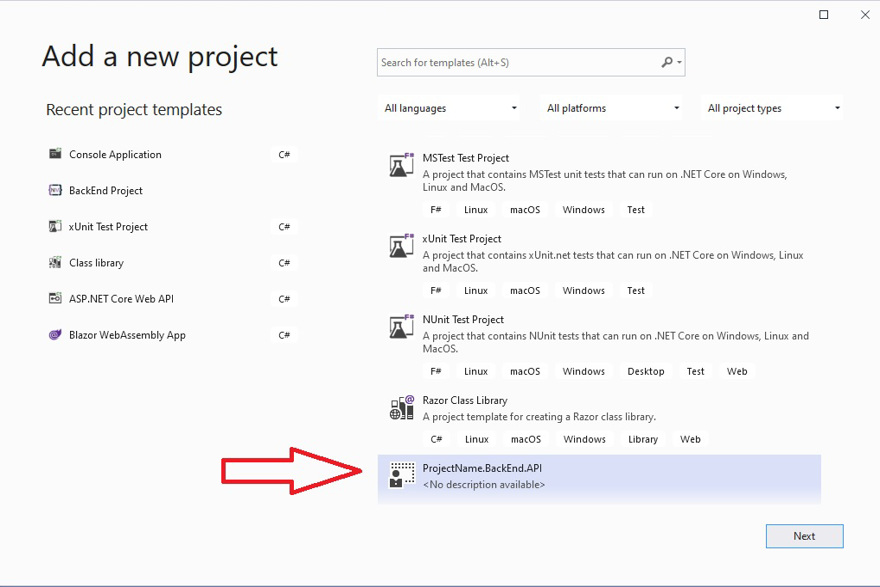Click the Desktop tag under NUnit Test Project

coord(645,371)
